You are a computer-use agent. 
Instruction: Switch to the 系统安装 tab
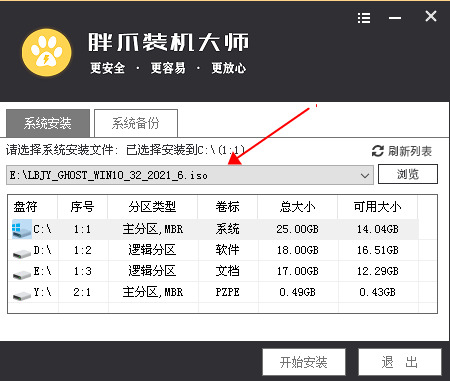coord(48,123)
